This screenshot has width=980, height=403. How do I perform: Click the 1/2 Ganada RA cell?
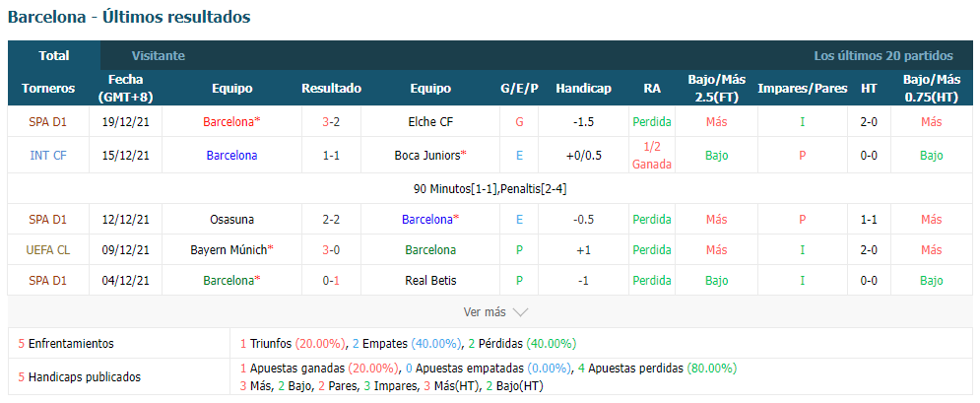pyautogui.click(x=652, y=156)
